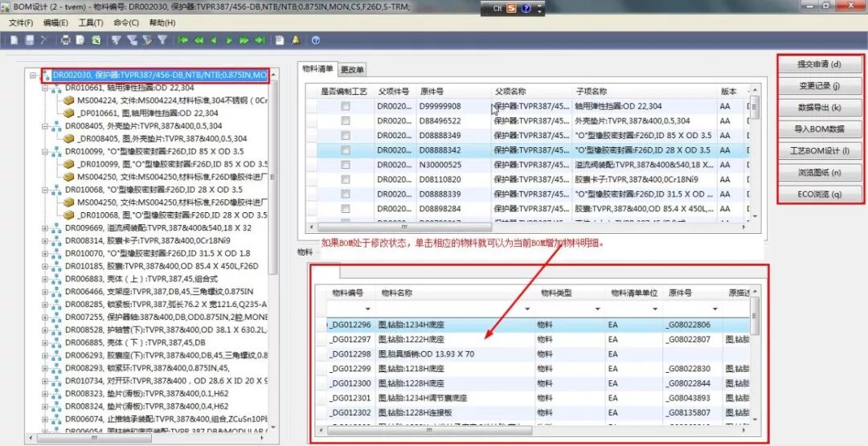Check the box for row D99999908

click(x=346, y=106)
